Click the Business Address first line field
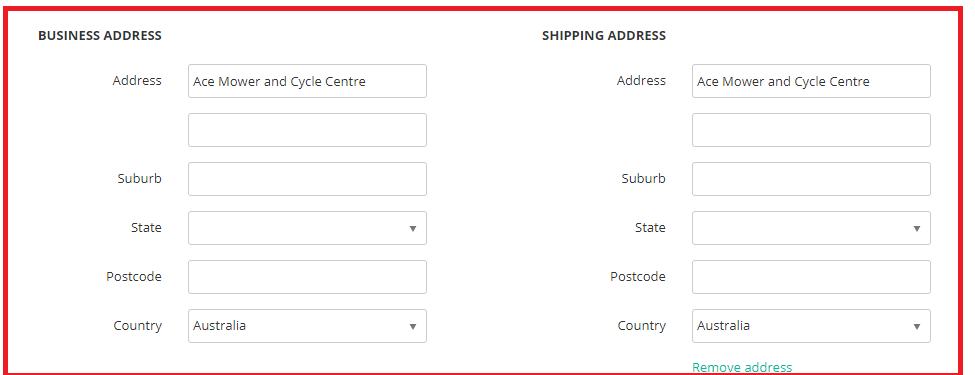 tap(307, 81)
